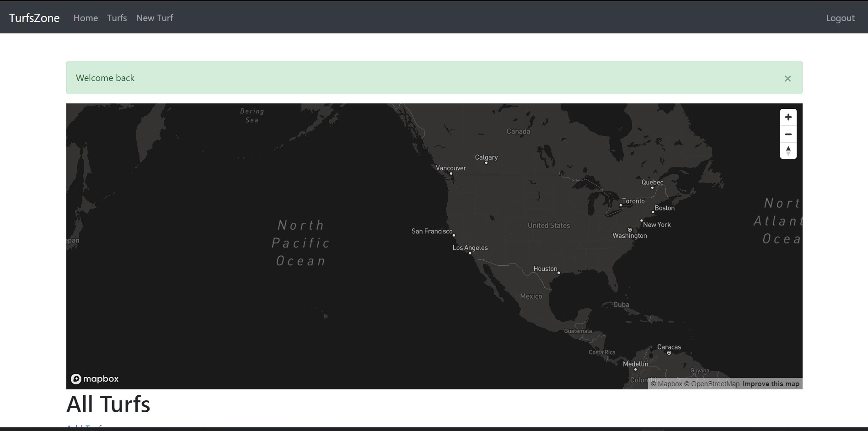Click the Caracas city label

point(669,347)
